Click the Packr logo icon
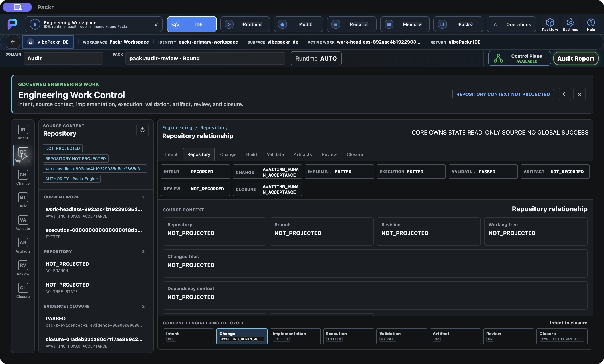This screenshot has height=364, width=604. pyautogui.click(x=12, y=24)
